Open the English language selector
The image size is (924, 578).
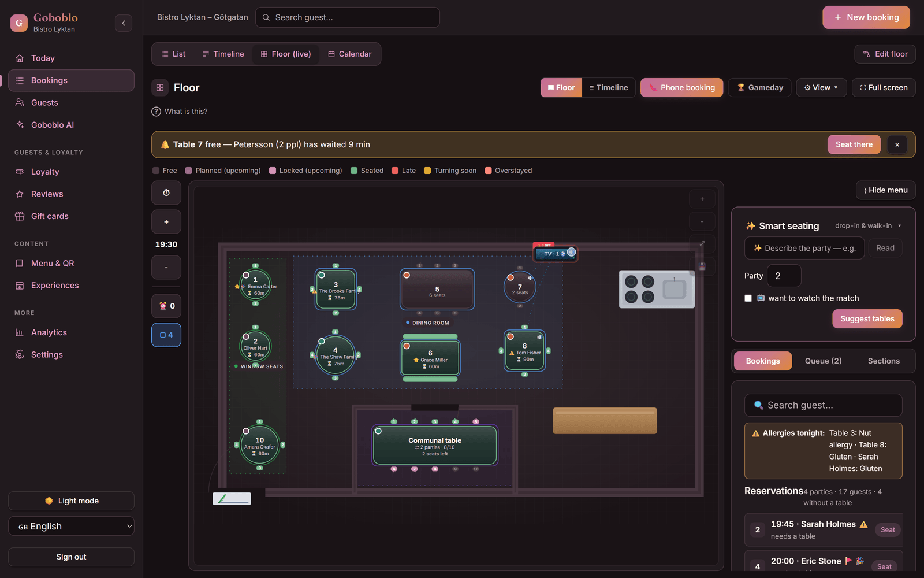[x=72, y=527]
